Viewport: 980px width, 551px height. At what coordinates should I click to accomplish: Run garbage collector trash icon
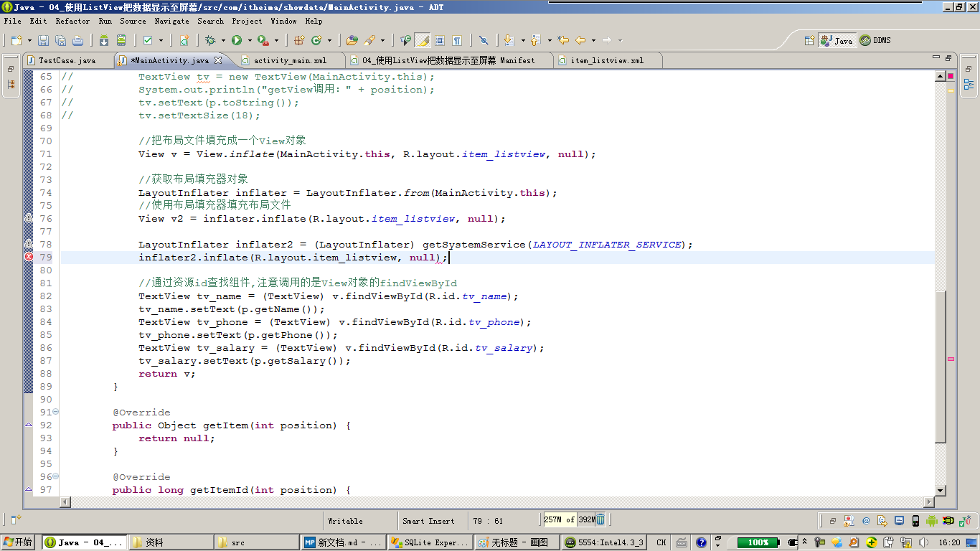(x=600, y=519)
